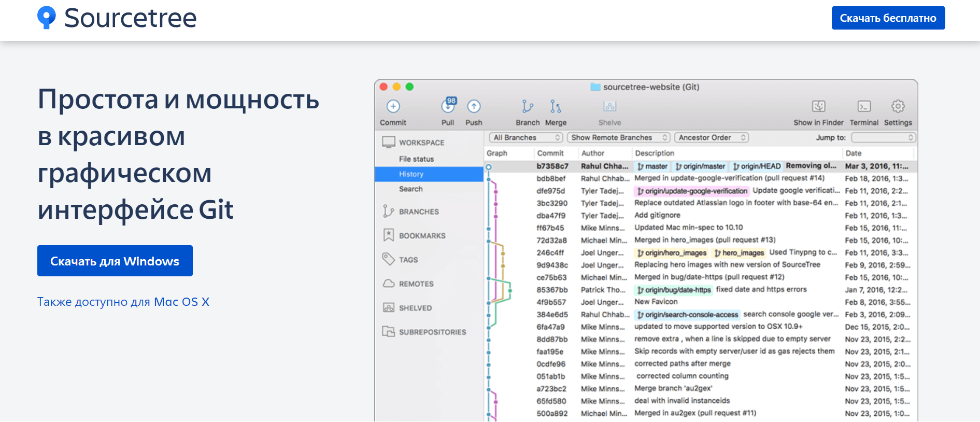980x422 pixels.
Task: Click the origin/master branch tag
Action: point(700,166)
